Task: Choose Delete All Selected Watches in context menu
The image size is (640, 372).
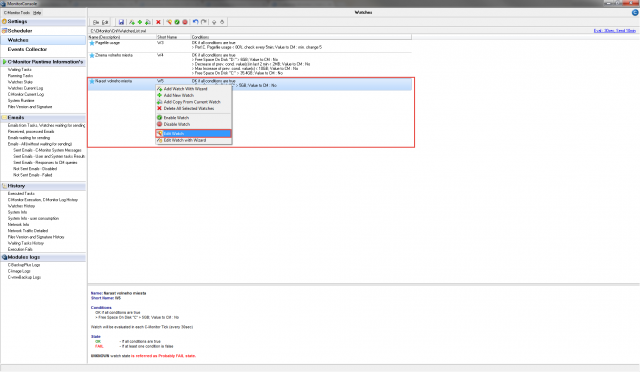Action: click(193, 108)
